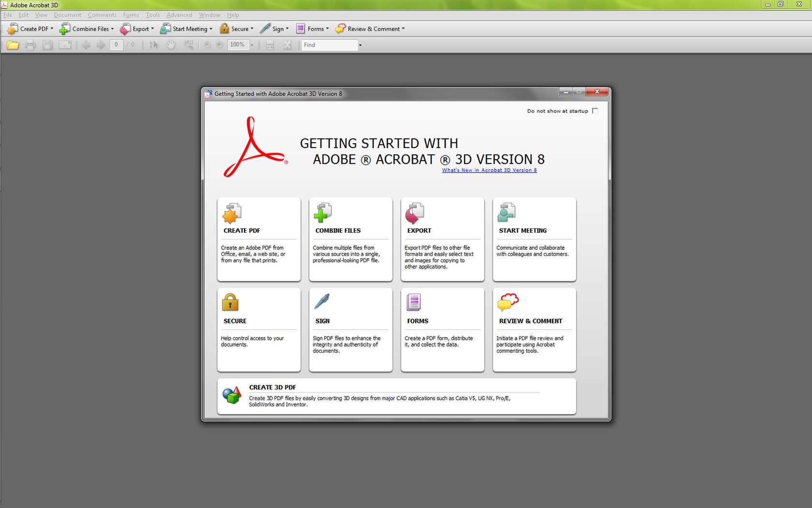
Task: Click the CREATE PDF card title
Action: coord(242,231)
